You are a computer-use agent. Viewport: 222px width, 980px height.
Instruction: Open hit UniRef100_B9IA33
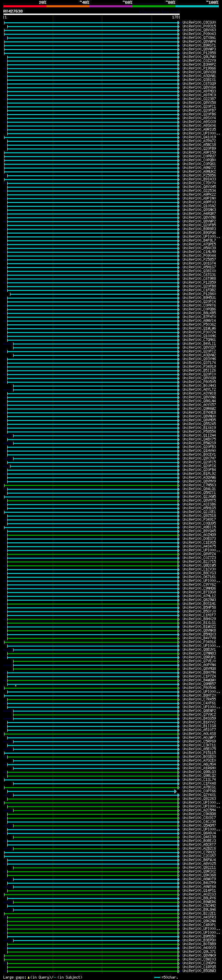(x=199, y=179)
